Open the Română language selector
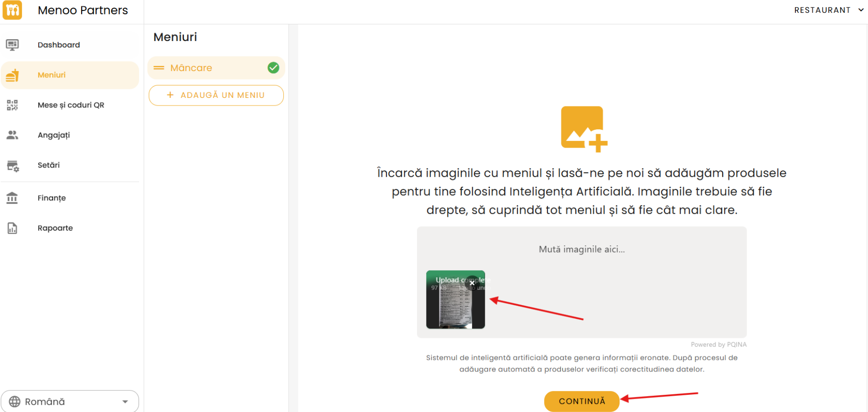 coord(70,401)
